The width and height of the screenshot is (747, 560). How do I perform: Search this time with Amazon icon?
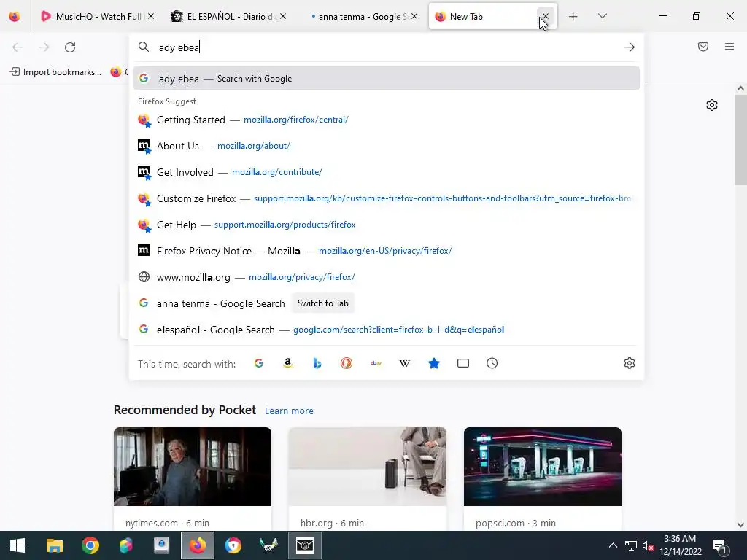coord(287,363)
